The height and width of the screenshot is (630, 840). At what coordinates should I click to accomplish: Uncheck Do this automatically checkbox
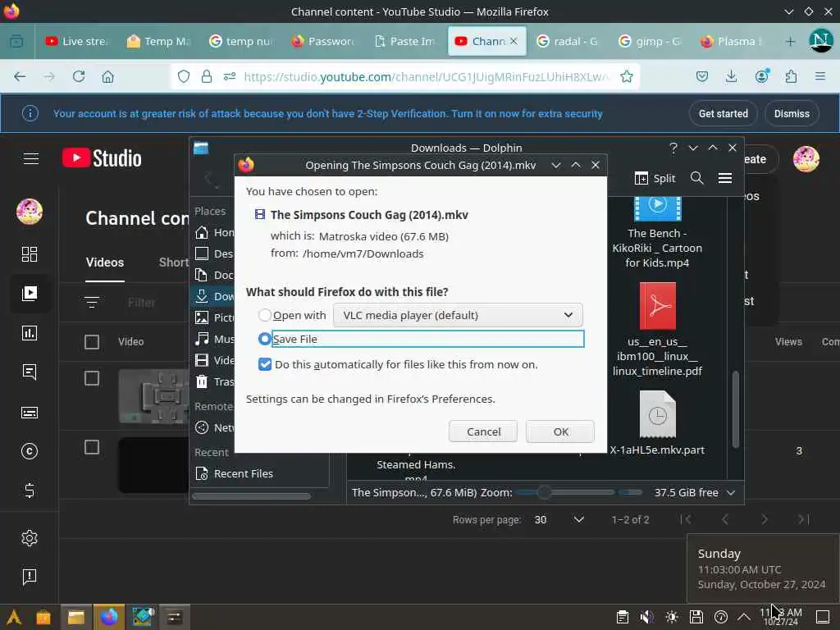tap(265, 364)
